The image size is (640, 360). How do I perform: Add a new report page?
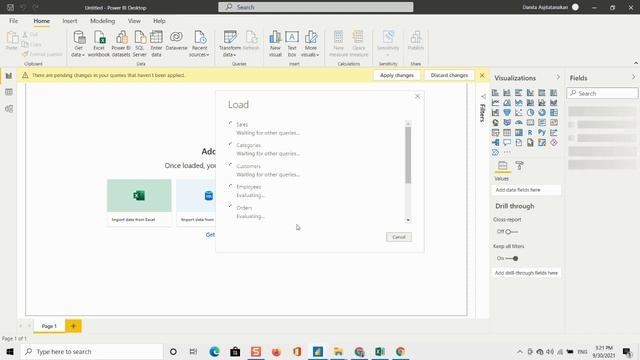(x=73, y=326)
